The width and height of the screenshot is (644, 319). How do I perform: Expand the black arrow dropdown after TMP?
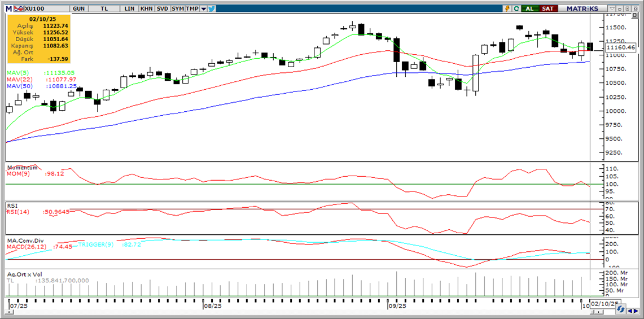click(203, 8)
